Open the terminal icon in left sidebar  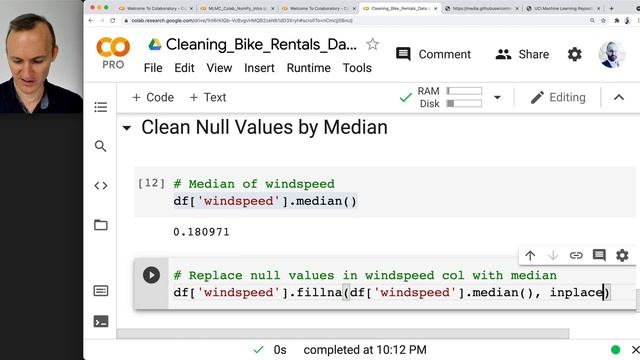click(x=101, y=322)
